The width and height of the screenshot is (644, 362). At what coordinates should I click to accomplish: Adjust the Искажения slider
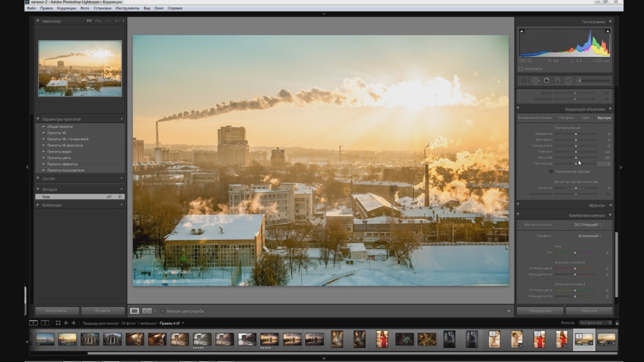coord(576,134)
